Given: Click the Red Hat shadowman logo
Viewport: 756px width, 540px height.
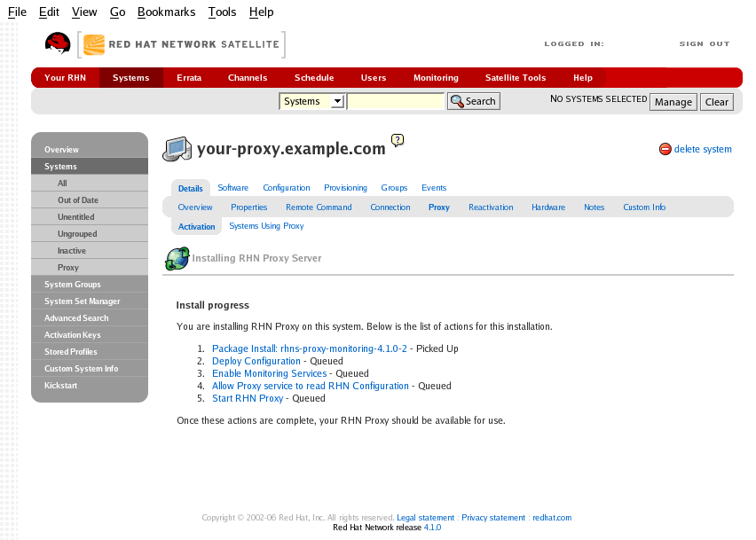Looking at the screenshot, I should click(58, 43).
